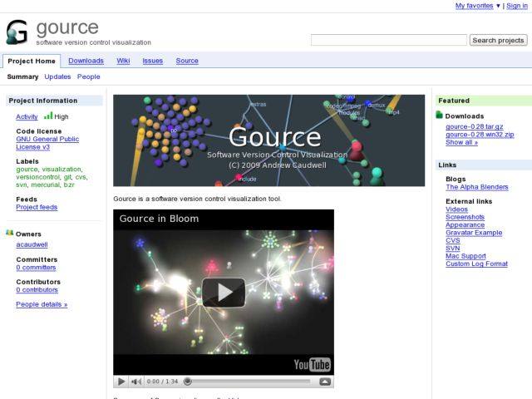Select the Updates sub-tab
The height and width of the screenshot is (399, 532).
pos(57,76)
